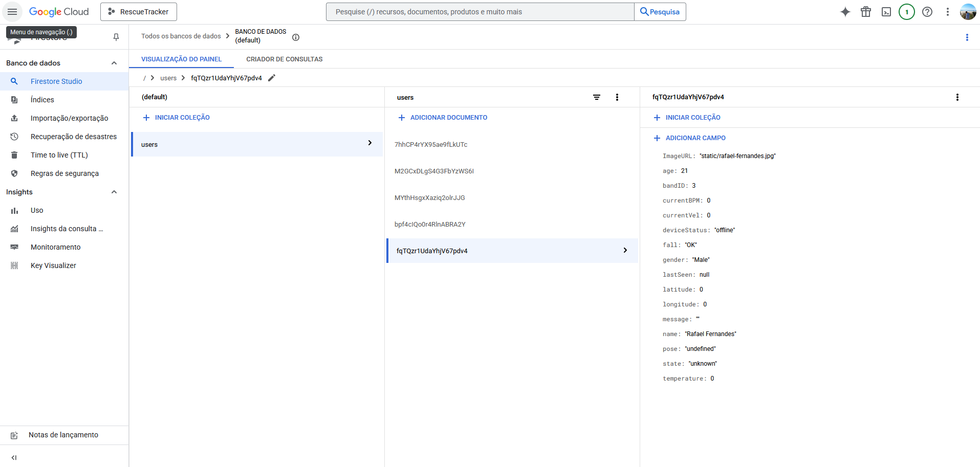Switch to Criador de Consultas tab
980x467 pixels.
pyautogui.click(x=284, y=59)
